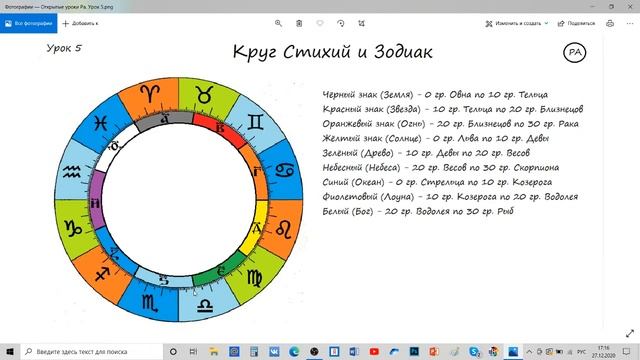This screenshot has width=640, height=360.
Task: Click the РУС language indicator
Action: click(x=582, y=351)
